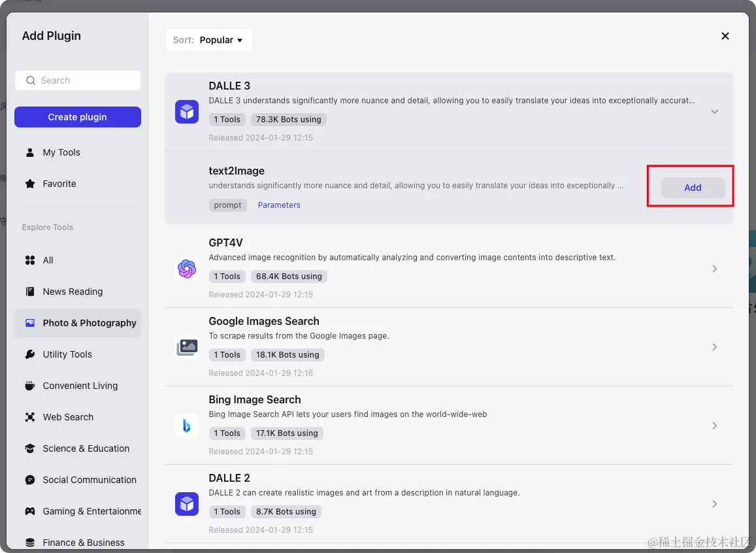Click the Photo & Photography picture icon
756x553 pixels.
pos(30,323)
